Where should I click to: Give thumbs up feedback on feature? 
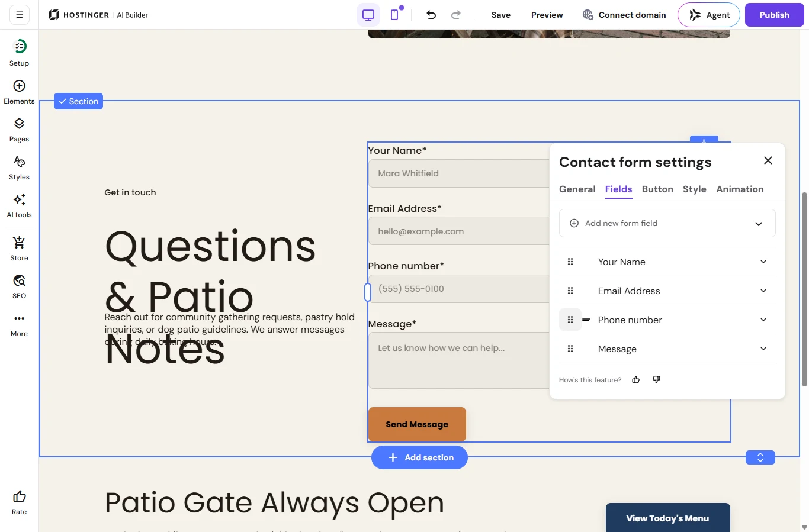(x=636, y=380)
